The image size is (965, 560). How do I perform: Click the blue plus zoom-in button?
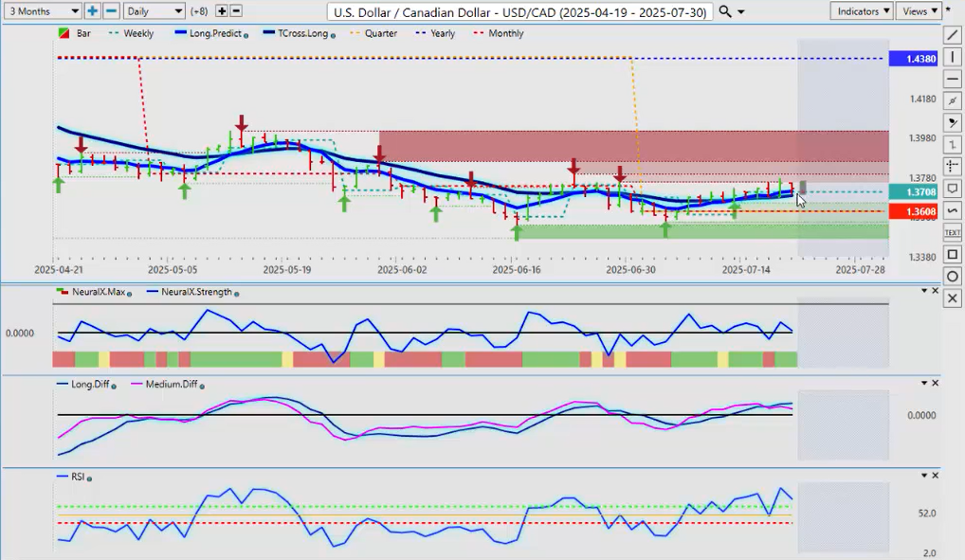pos(92,11)
